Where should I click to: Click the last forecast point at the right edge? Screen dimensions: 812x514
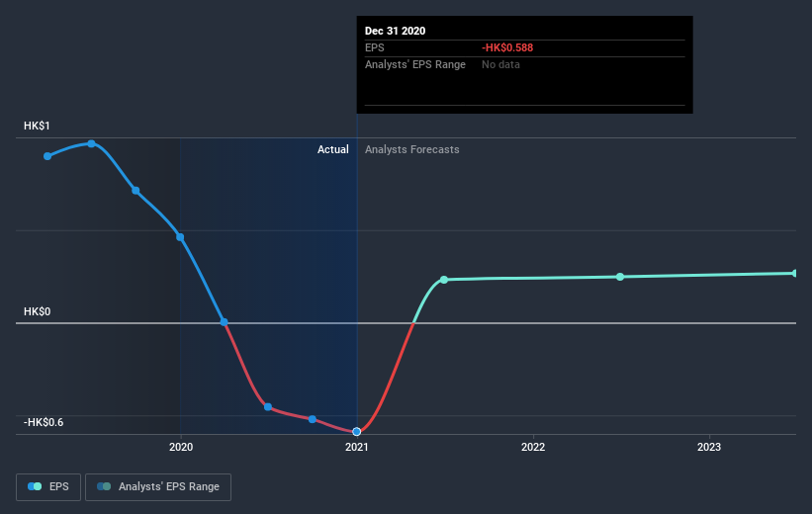[x=794, y=273]
